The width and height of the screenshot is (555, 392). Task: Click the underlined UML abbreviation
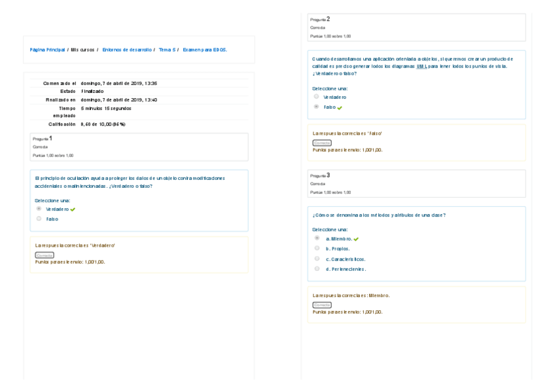pyautogui.click(x=421, y=66)
